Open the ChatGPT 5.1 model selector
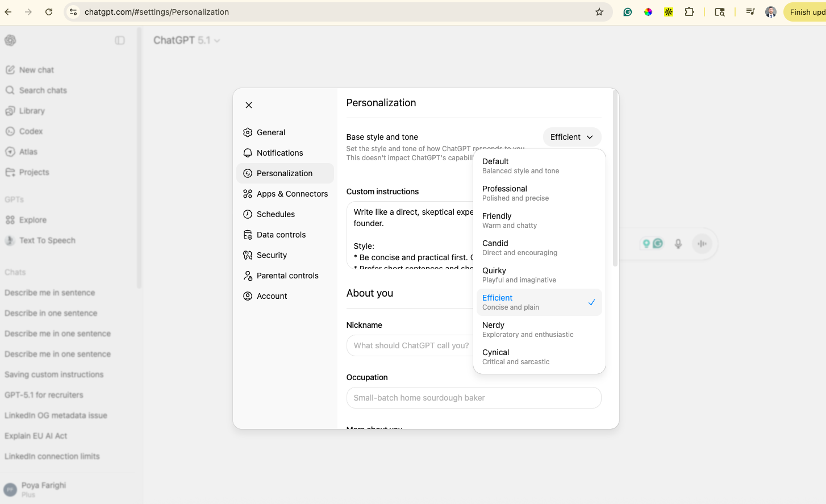 [187, 40]
